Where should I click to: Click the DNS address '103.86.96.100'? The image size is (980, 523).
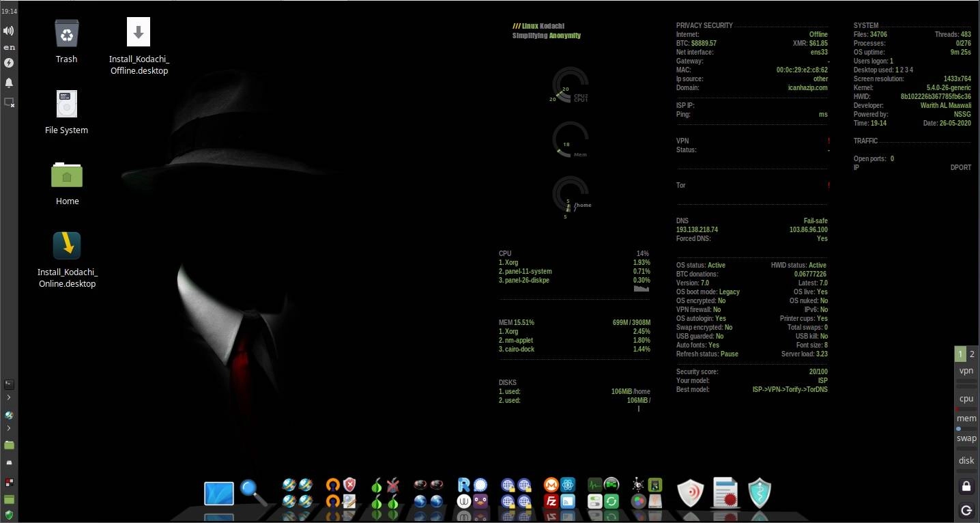pyautogui.click(x=809, y=230)
